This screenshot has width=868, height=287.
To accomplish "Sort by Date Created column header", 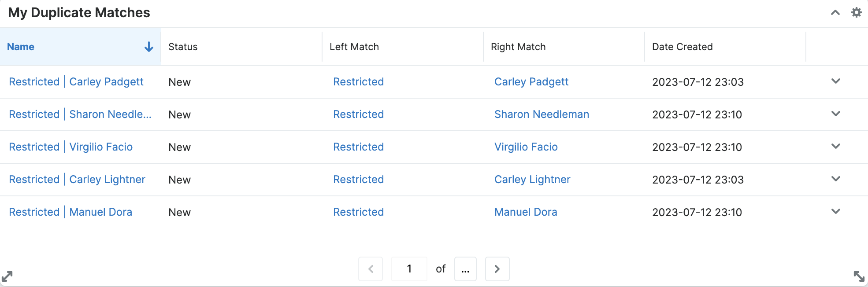I will [682, 47].
